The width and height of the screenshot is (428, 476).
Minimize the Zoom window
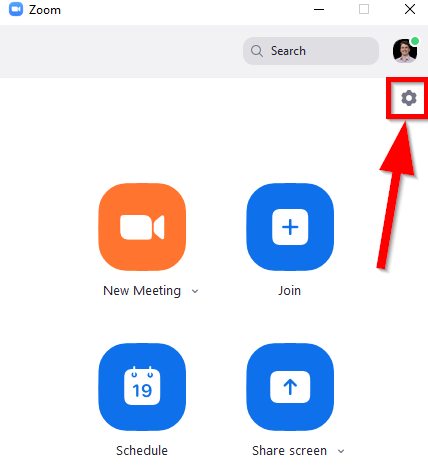[x=319, y=9]
